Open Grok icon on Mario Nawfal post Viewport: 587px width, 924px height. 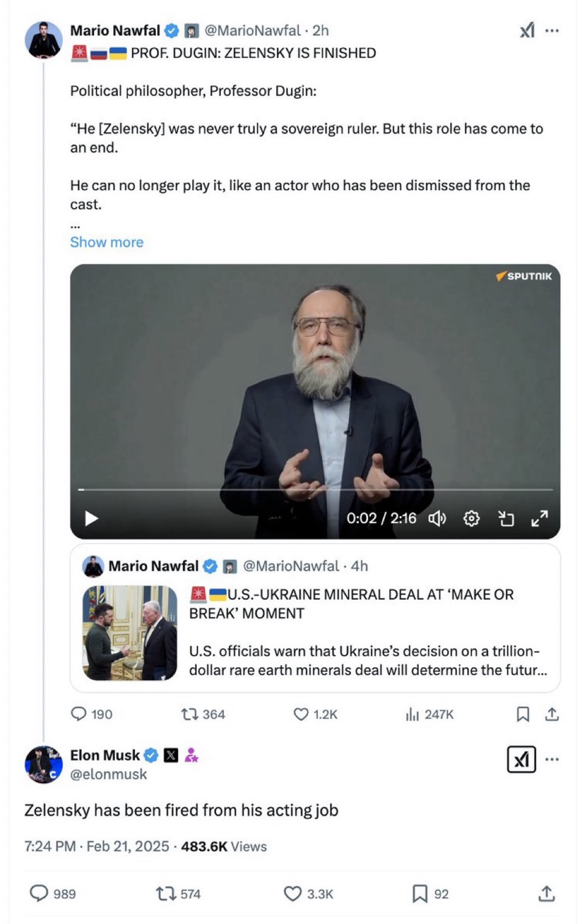click(x=527, y=30)
